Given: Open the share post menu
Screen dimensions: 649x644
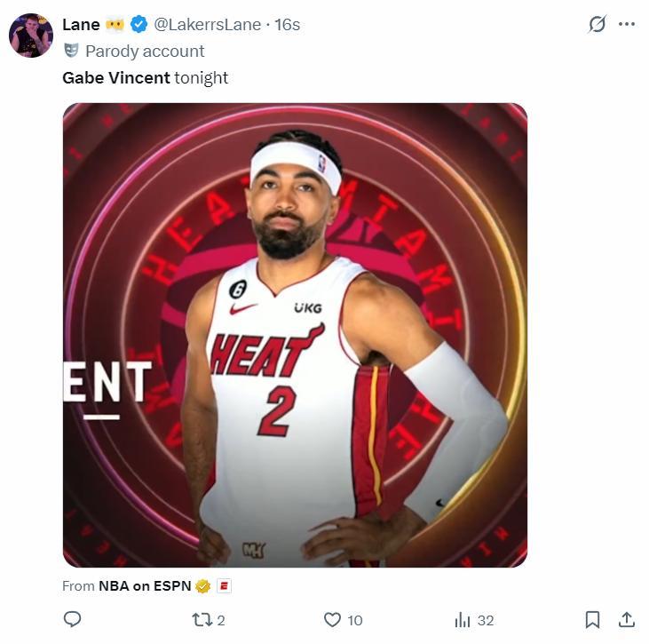Looking at the screenshot, I should tap(626, 619).
